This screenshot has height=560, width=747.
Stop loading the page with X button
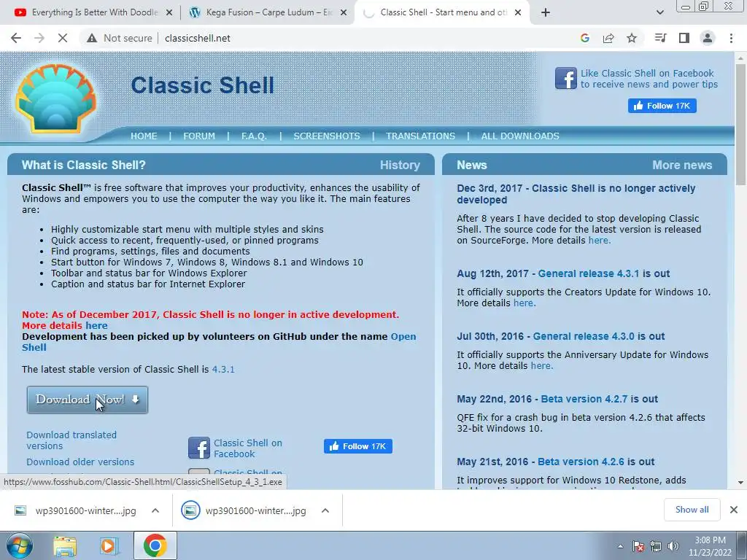tap(63, 38)
